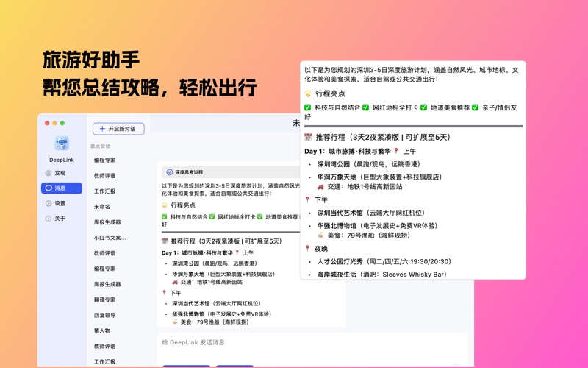Open the 回复领导 conversation

point(104,315)
